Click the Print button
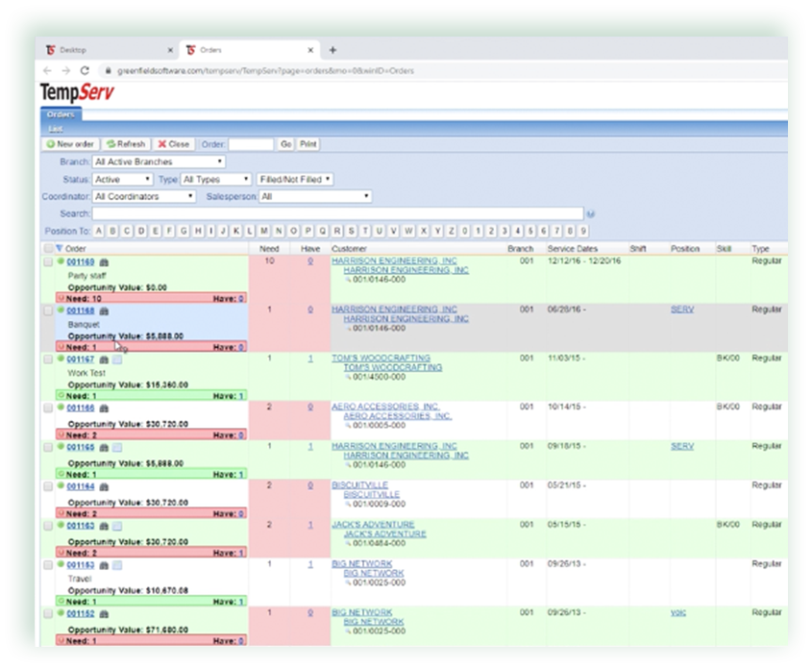 pos(308,144)
